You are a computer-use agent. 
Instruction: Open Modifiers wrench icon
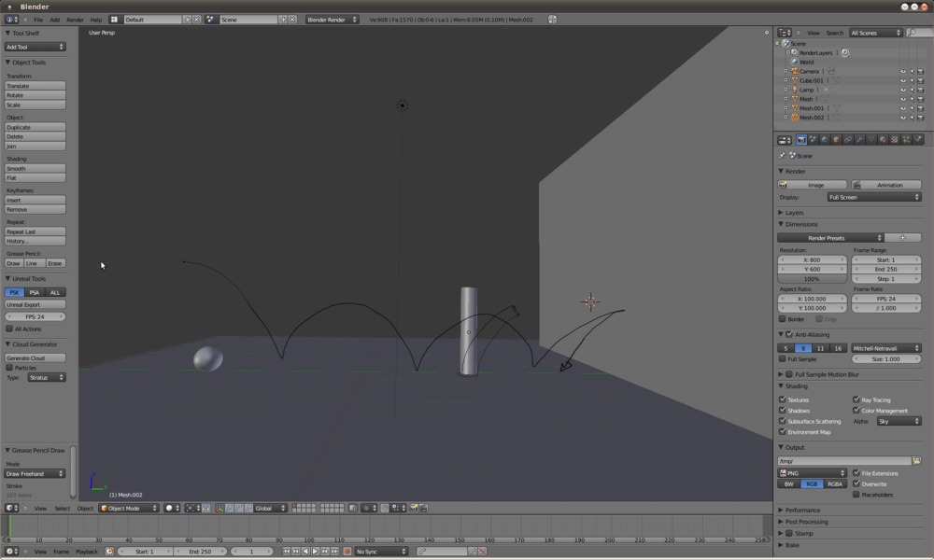coord(859,140)
